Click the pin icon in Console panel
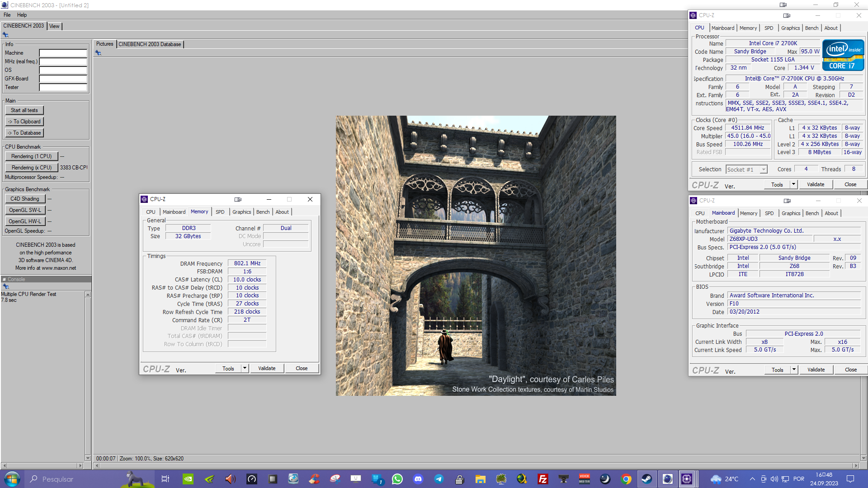This screenshot has height=488, width=868. (6, 286)
